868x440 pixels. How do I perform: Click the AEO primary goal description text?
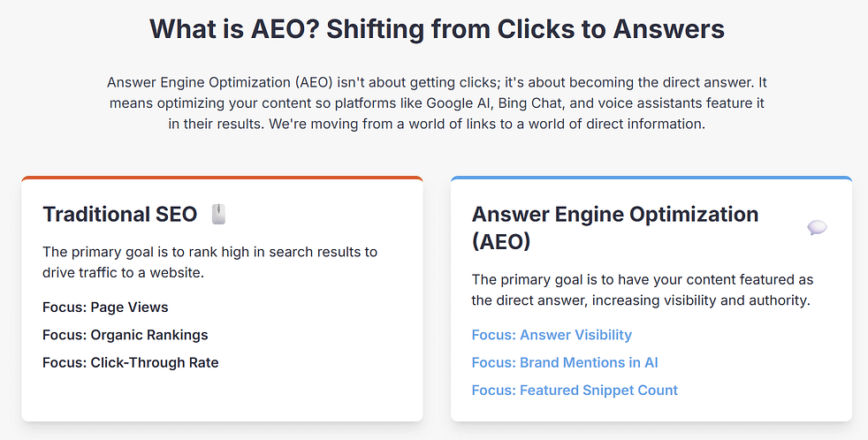coord(642,290)
